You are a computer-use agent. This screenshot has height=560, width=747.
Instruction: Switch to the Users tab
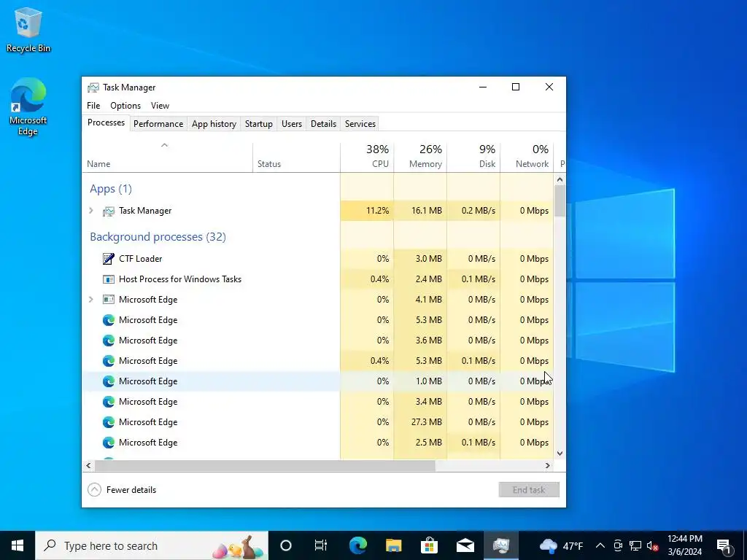(x=292, y=124)
